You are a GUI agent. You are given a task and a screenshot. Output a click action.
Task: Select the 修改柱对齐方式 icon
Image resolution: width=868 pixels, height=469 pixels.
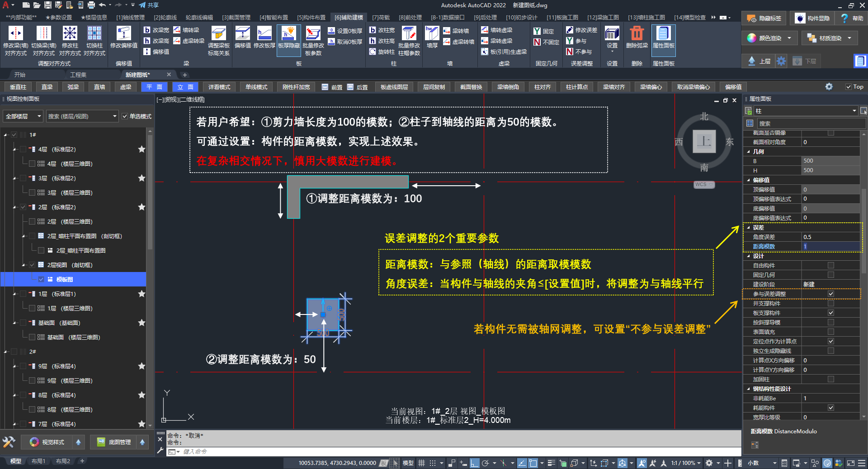tap(70, 34)
